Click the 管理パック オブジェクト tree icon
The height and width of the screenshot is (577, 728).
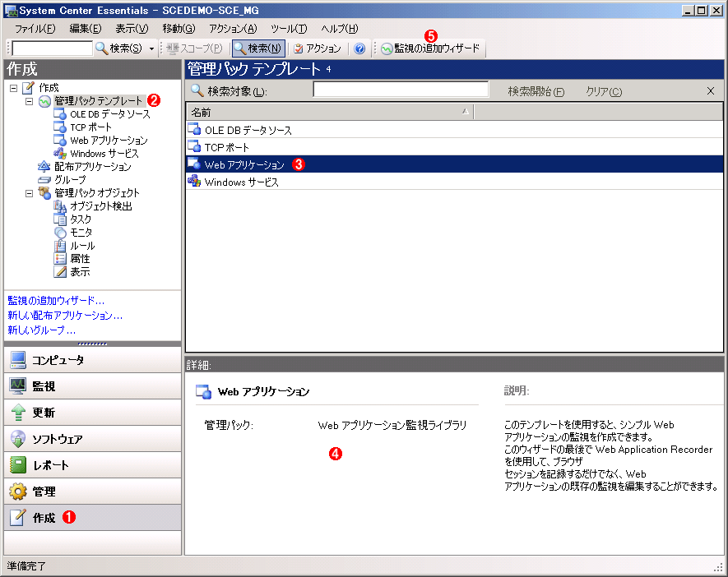44,192
